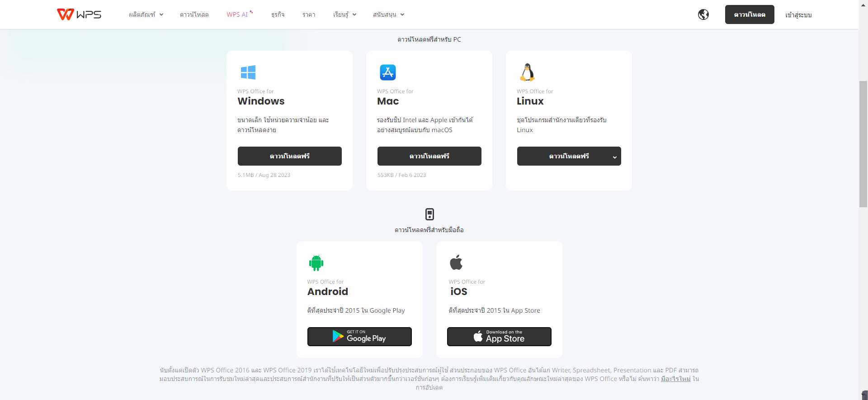Image resolution: width=868 pixels, height=400 pixels.
Task: Click the '553KB / Feb 6 2023' text
Action: point(402,175)
